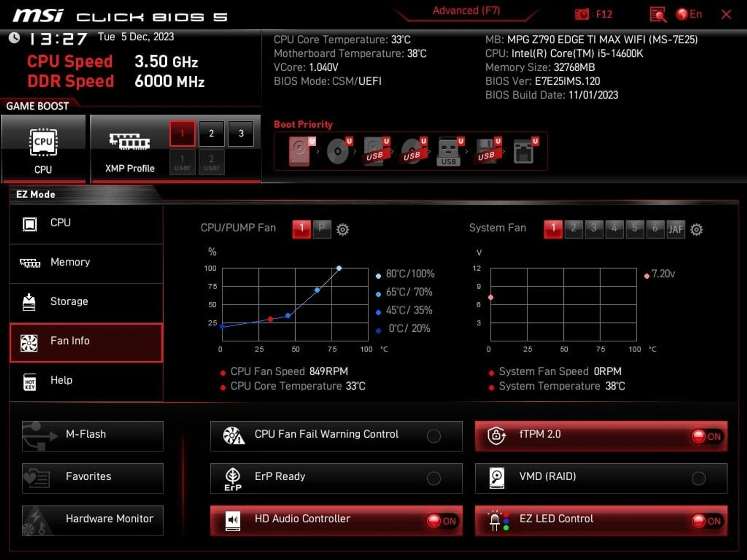Open Favorites

click(x=93, y=478)
